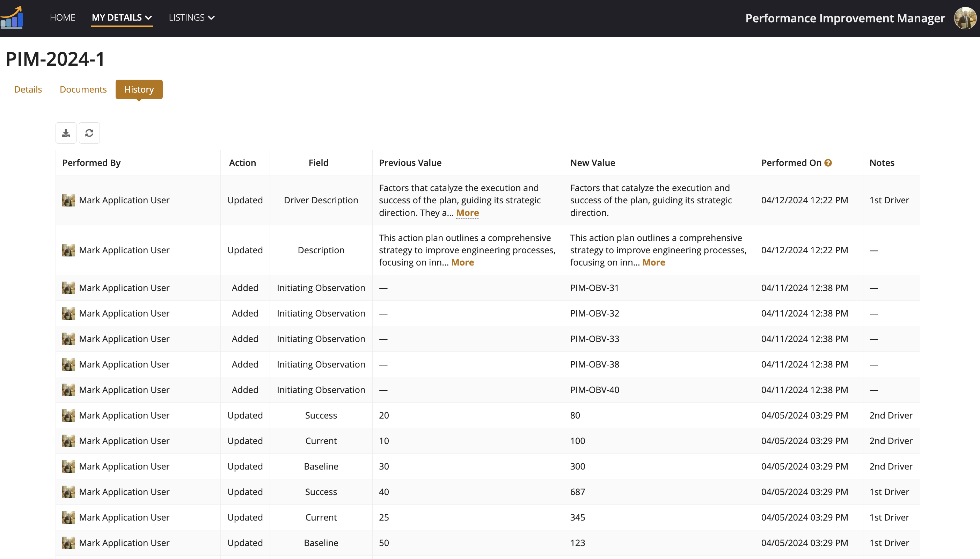
Task: Show More of Description previous value
Action: 462,262
